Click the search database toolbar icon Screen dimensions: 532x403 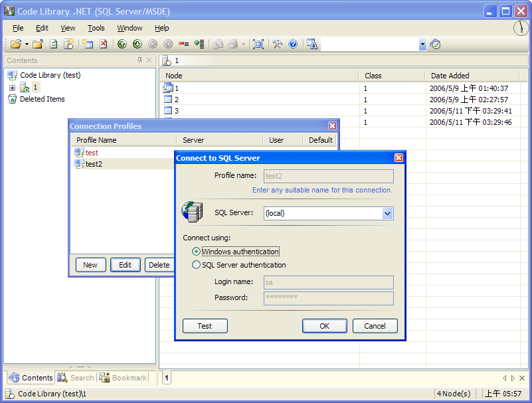tap(311, 44)
